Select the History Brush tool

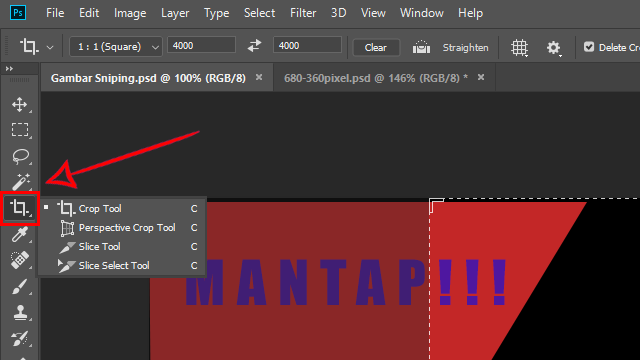pos(20,338)
